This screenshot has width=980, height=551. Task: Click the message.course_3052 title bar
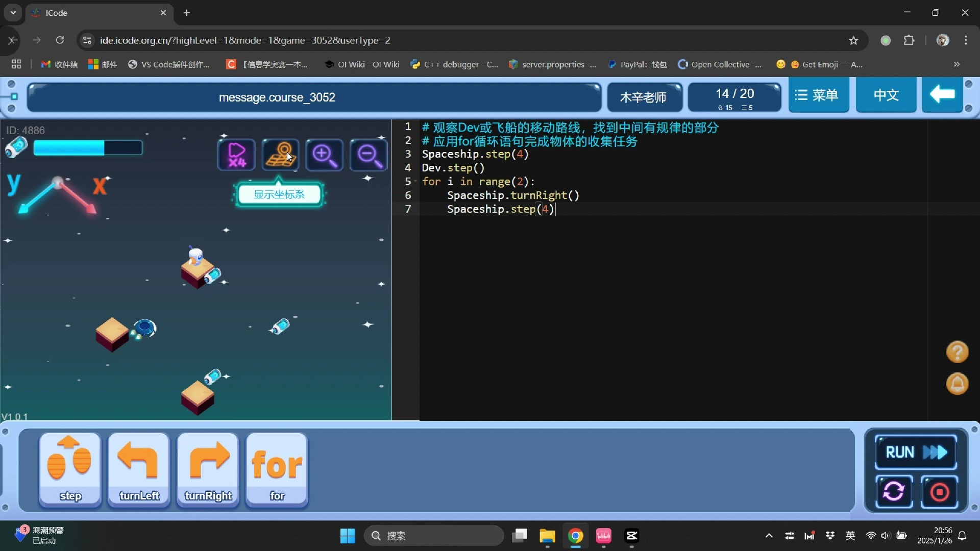314,97
